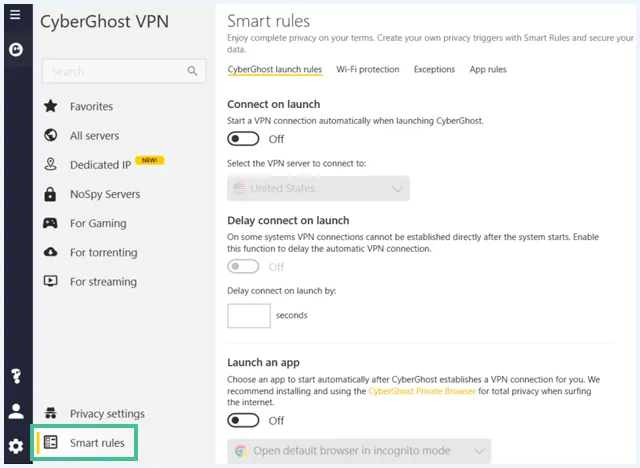Click the For streaming play screen icon
640x468 pixels.
pos(51,281)
